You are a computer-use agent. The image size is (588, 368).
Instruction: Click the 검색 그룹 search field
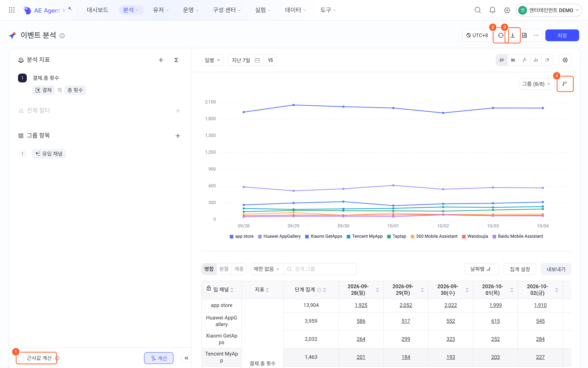pos(320,269)
